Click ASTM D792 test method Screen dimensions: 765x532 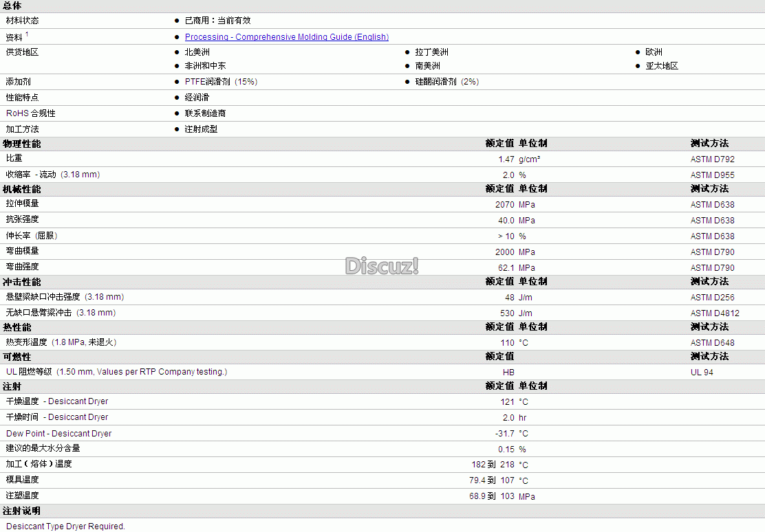[x=712, y=159]
